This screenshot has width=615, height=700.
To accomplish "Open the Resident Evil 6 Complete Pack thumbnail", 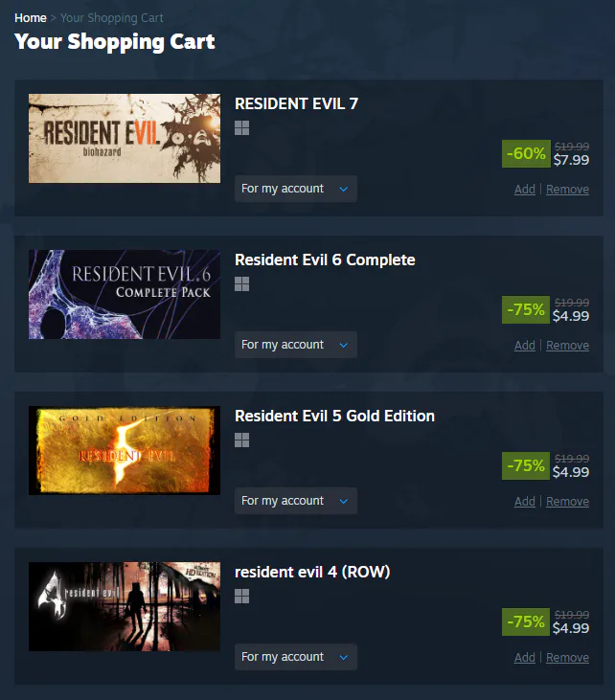I will (x=125, y=294).
